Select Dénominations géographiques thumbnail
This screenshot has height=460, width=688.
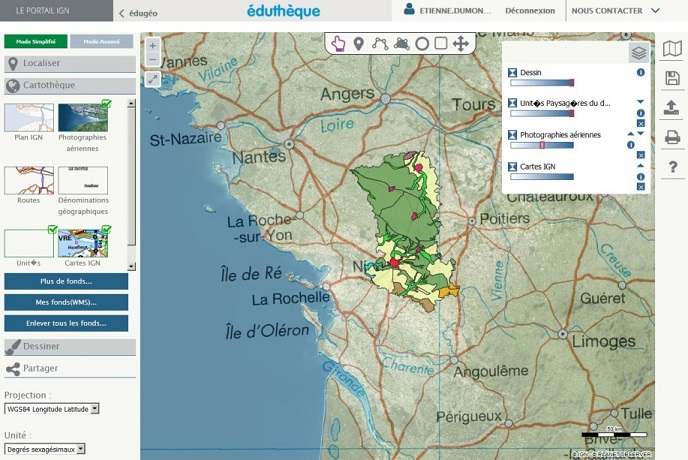83,180
